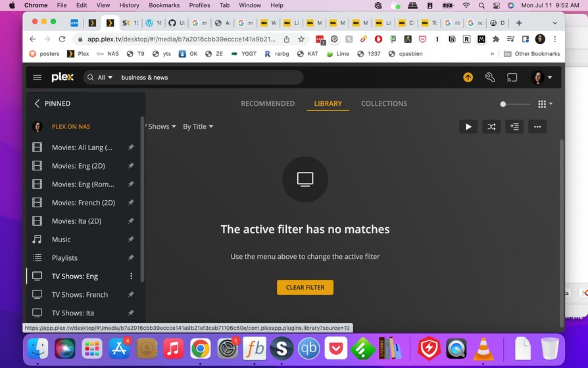Viewport: 588px width, 368px height.
Task: Unpin Movies: French (2D) library
Action: (x=130, y=203)
